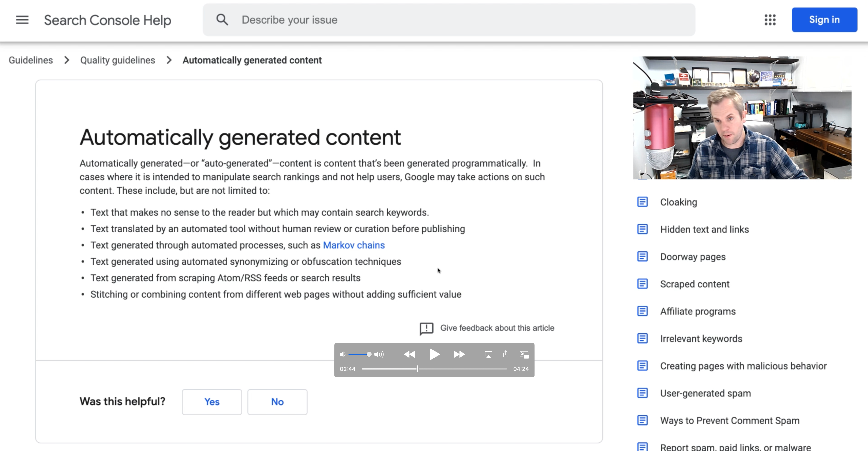This screenshot has width=868, height=451.
Task: Click bullet about text translated by automated tool
Action: click(278, 229)
